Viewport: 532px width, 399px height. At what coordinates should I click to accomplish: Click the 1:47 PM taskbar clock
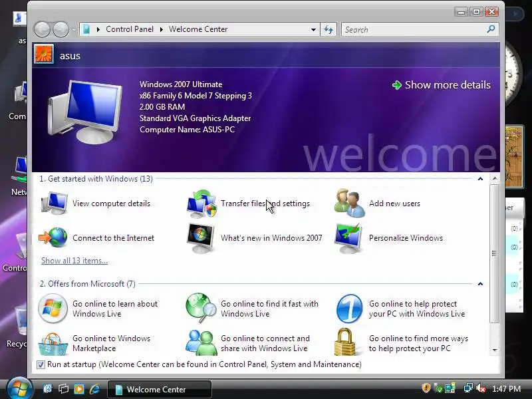click(506, 388)
